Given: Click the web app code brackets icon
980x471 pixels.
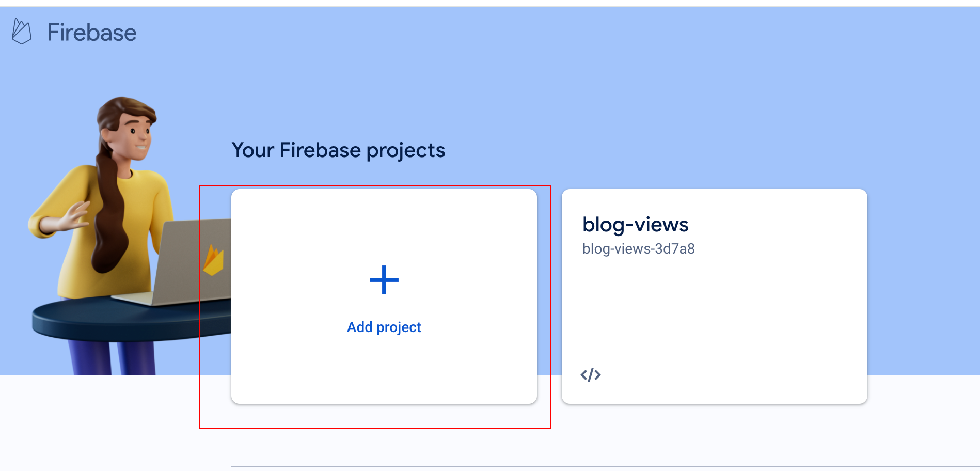Looking at the screenshot, I should pyautogui.click(x=591, y=374).
